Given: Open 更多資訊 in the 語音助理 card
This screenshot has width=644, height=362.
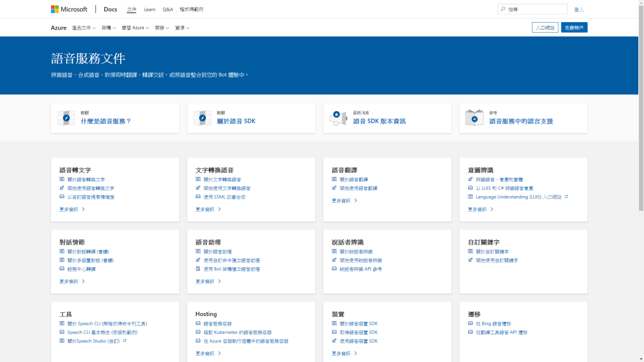Looking at the screenshot, I should point(208,282).
